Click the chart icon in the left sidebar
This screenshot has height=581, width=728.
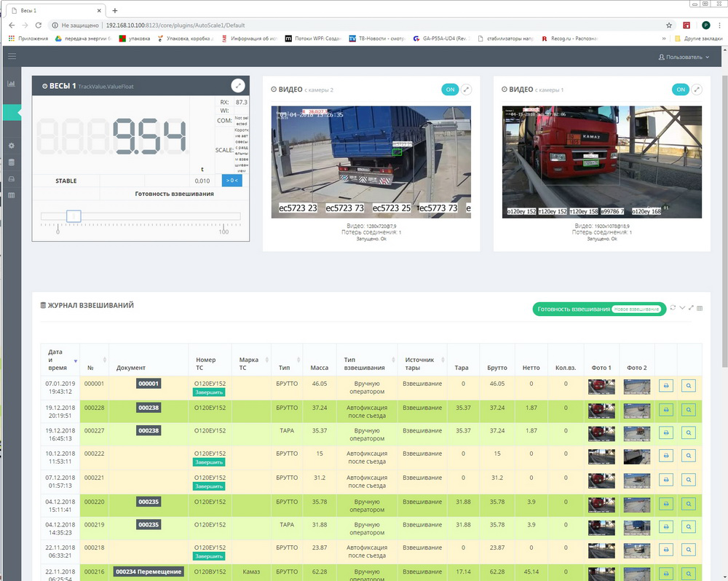pos(11,84)
